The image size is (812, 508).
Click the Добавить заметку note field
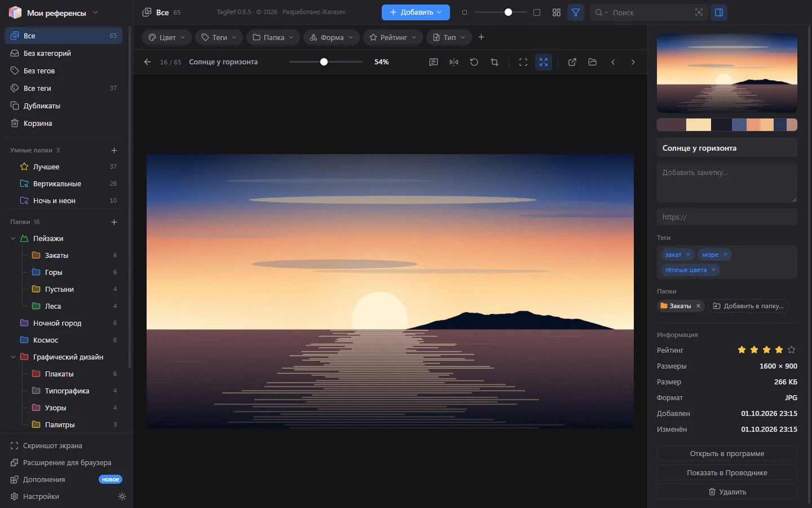(727, 182)
